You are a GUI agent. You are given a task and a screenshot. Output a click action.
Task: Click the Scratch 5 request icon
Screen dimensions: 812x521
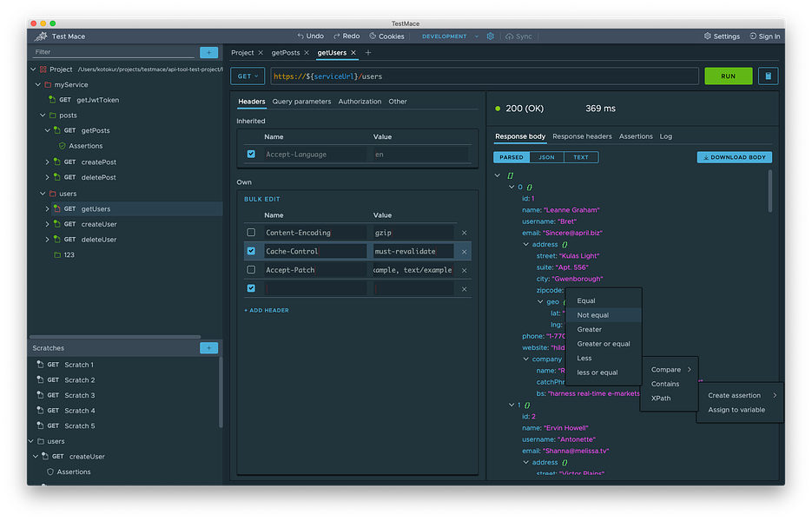coord(40,425)
